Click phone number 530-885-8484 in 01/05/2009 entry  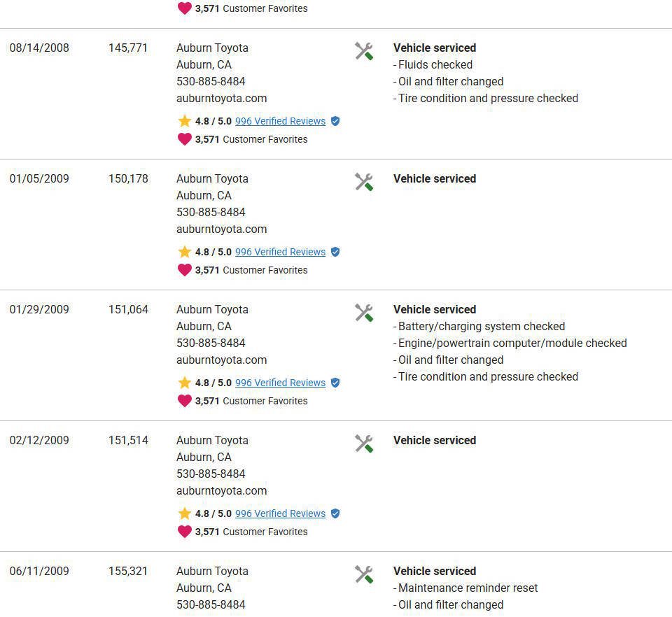pos(211,213)
